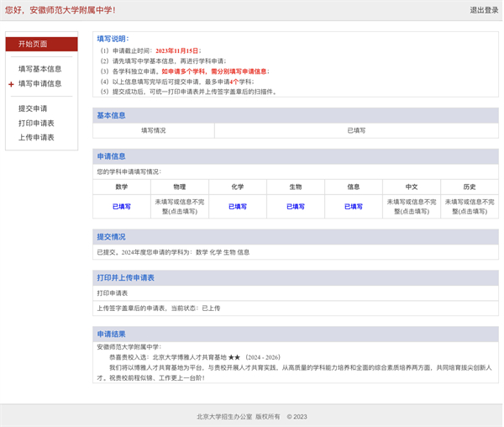The height and width of the screenshot is (427, 504).
Task: Click the 提交情况 section header
Action: (x=296, y=237)
